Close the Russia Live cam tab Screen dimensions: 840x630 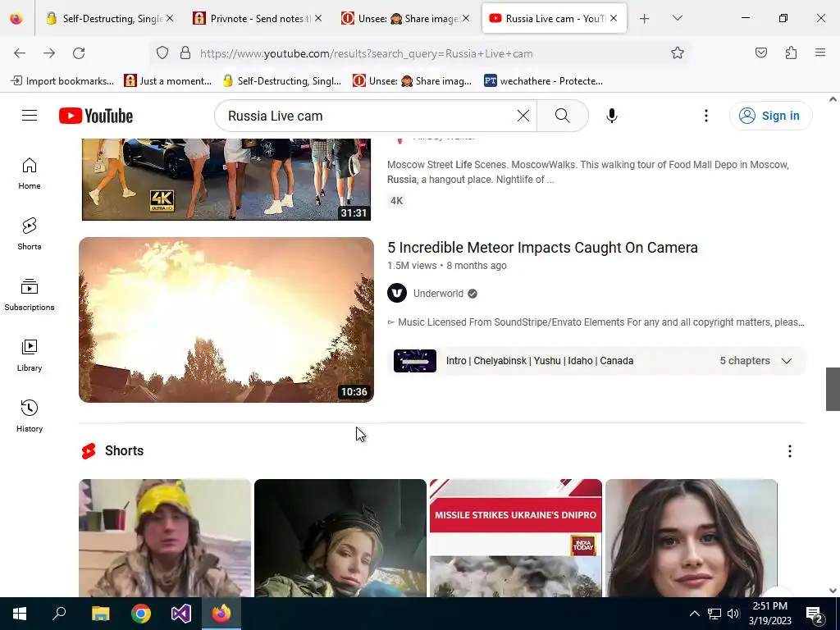pos(614,19)
